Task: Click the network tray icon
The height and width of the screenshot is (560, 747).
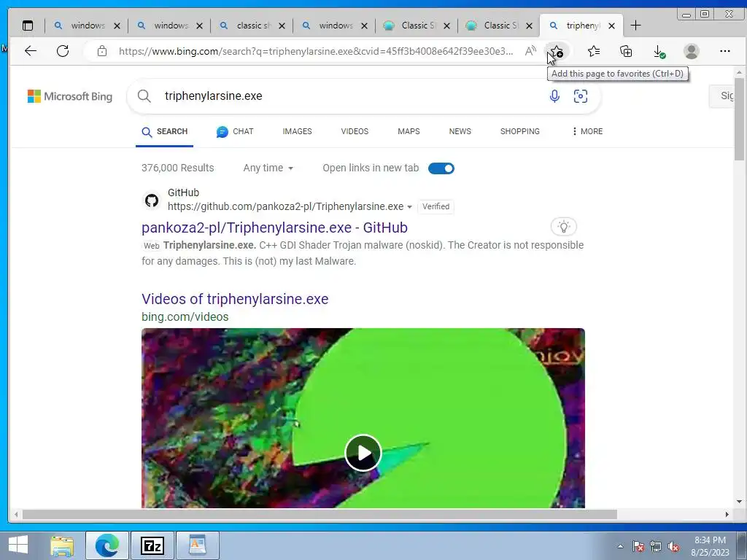Action: tap(656, 547)
